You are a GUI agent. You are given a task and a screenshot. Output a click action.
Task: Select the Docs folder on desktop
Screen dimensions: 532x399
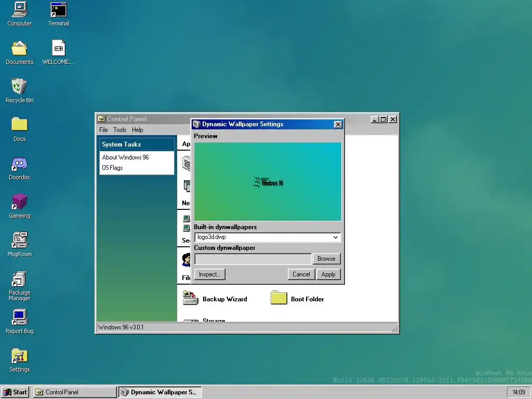tap(20, 129)
